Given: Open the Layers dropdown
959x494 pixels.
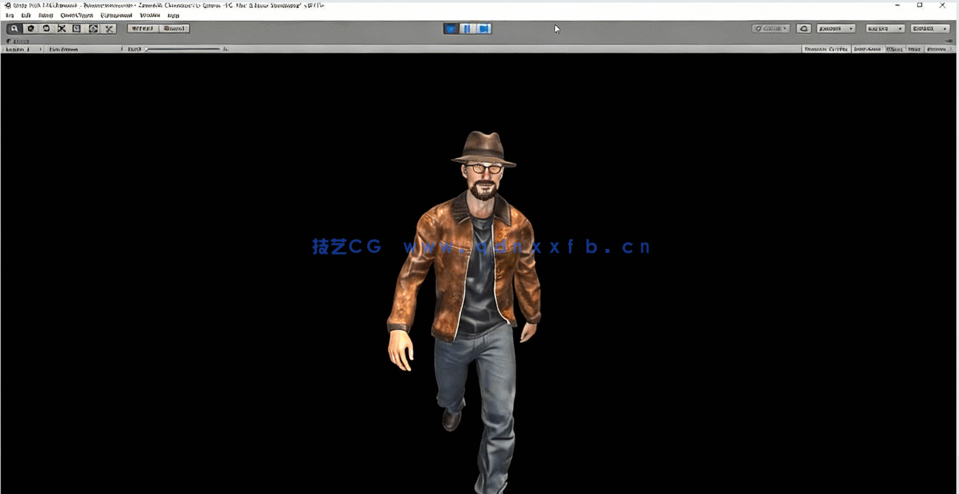Looking at the screenshot, I should pyautogui.click(x=884, y=29).
